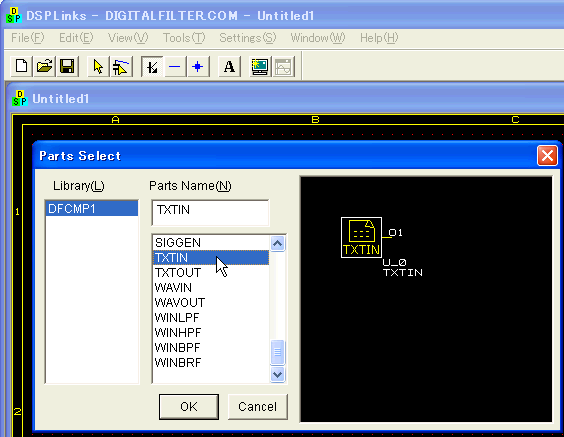564x437 pixels.
Task: Click the Cancel button
Action: coord(258,407)
